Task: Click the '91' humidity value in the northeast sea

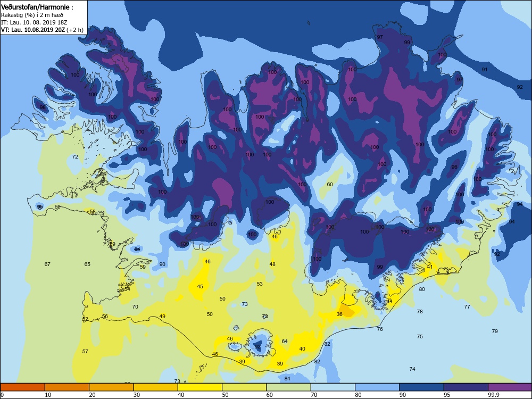Action: point(485,70)
